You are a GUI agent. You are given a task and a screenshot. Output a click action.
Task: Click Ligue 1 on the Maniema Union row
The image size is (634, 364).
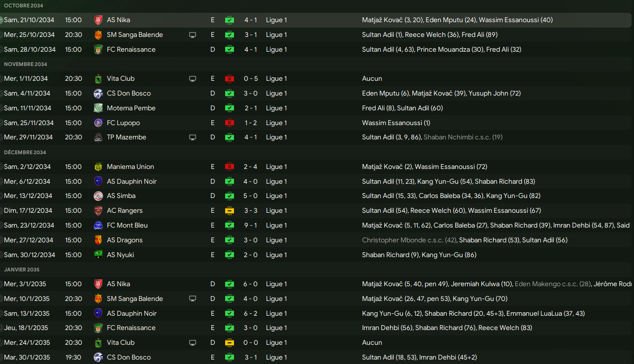click(x=276, y=166)
